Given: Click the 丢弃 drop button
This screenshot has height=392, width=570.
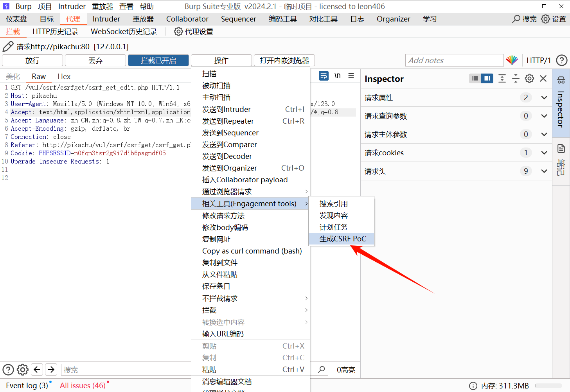Looking at the screenshot, I should click(x=95, y=60).
